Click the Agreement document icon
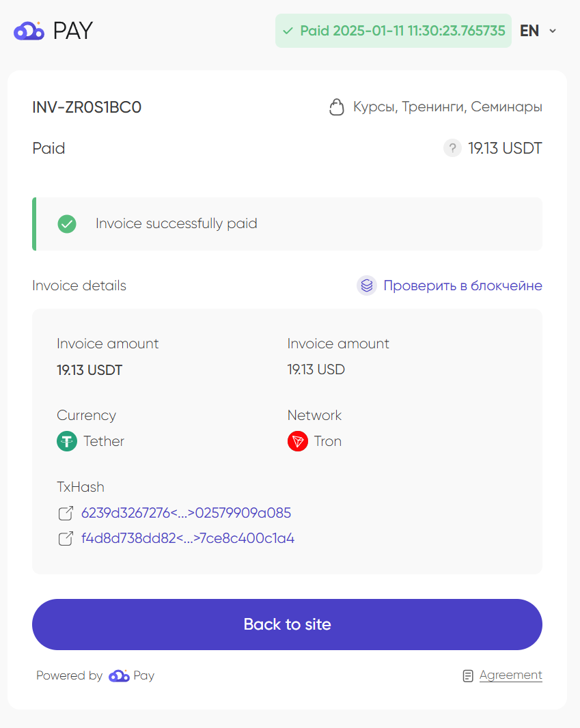Image resolution: width=580 pixels, height=728 pixels. (468, 676)
